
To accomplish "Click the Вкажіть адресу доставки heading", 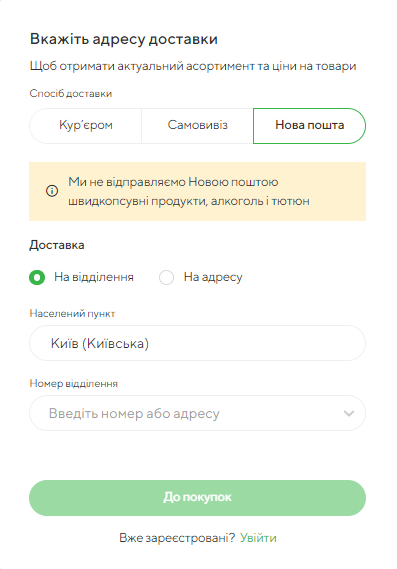I will 124,39.
